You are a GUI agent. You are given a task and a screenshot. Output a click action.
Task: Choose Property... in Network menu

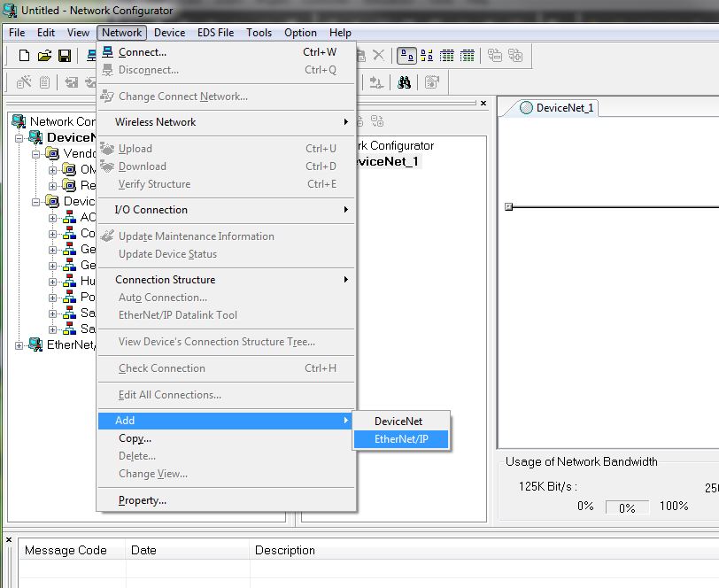pos(227,500)
